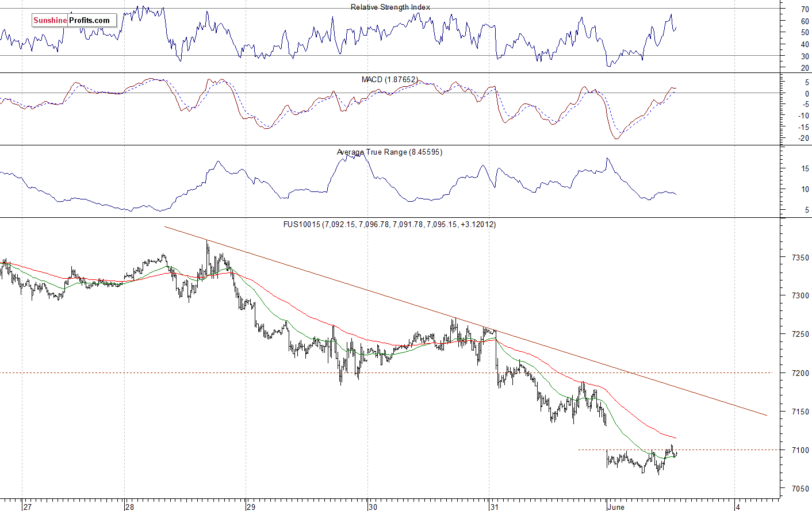Select the FUS10015 price chart title
This screenshot has width=812, height=511.
pos(389,224)
